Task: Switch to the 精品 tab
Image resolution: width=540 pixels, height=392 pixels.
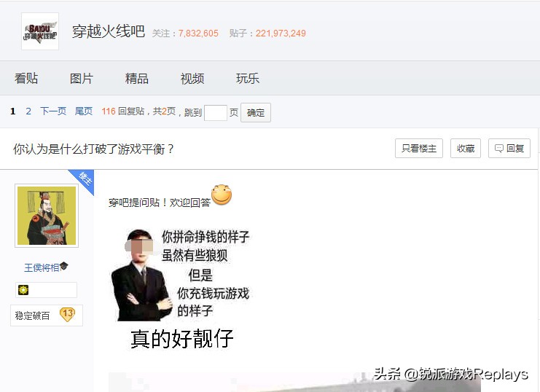Action: [x=137, y=79]
